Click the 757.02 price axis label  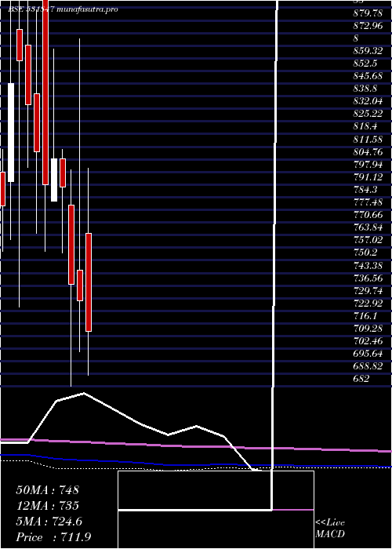[x=368, y=240]
